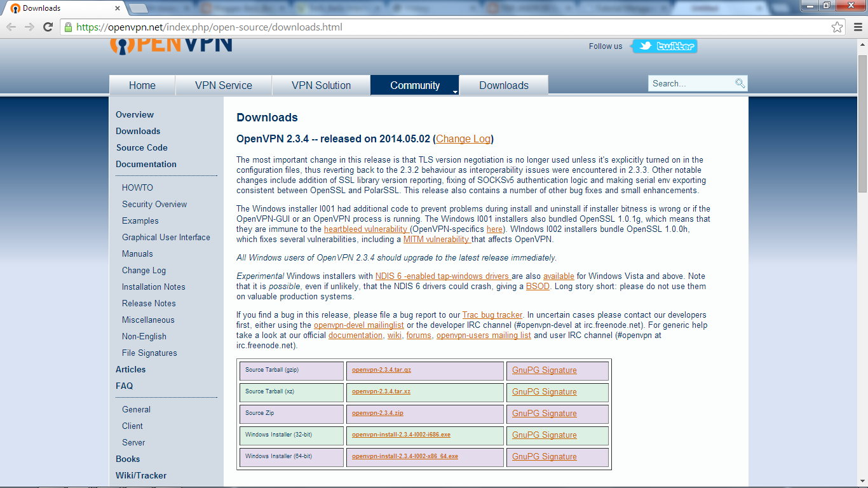Click the browser back arrow

pos(11,27)
